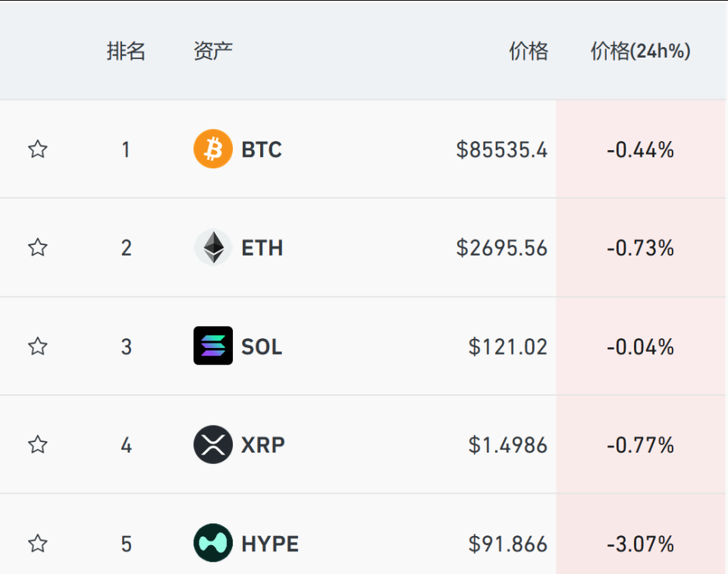Open the BTC asset name link
Viewport: 728px width, 574px height.
[x=262, y=149]
